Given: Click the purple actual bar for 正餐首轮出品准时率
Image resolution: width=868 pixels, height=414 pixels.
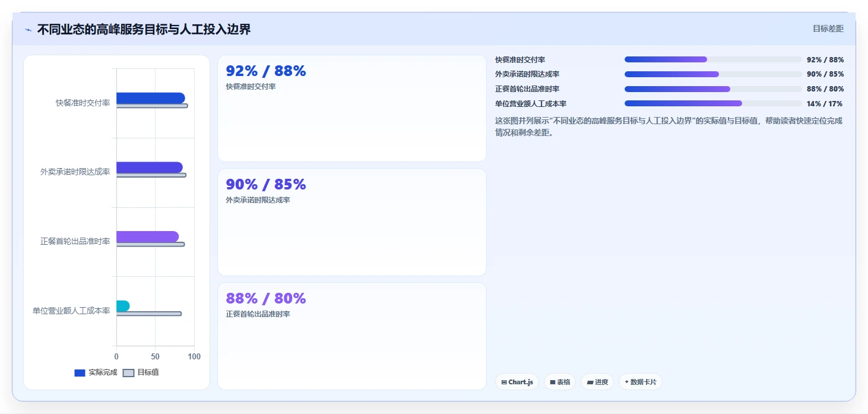Looking at the screenshot, I should (147, 237).
